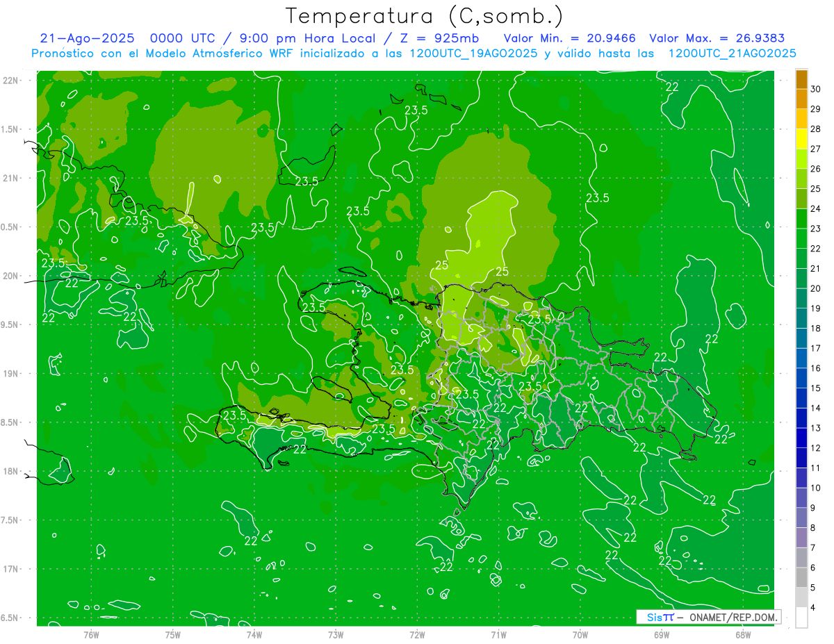Click the legend value "24"
Image resolution: width=834 pixels, height=644 pixels.
point(815,208)
